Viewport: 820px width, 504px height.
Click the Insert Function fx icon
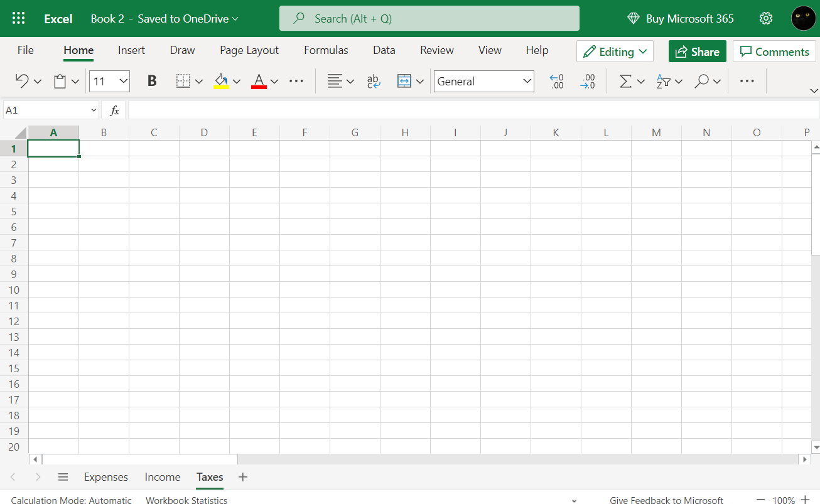click(114, 110)
